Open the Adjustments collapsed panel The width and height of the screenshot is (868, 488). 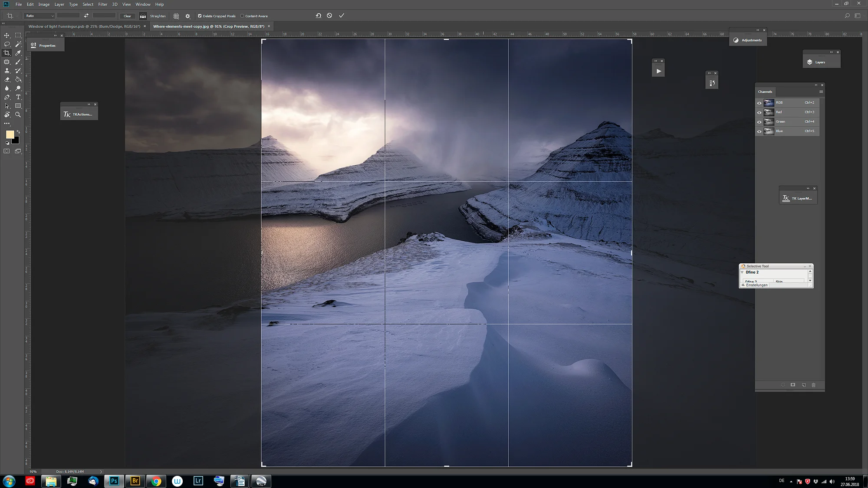[748, 40]
